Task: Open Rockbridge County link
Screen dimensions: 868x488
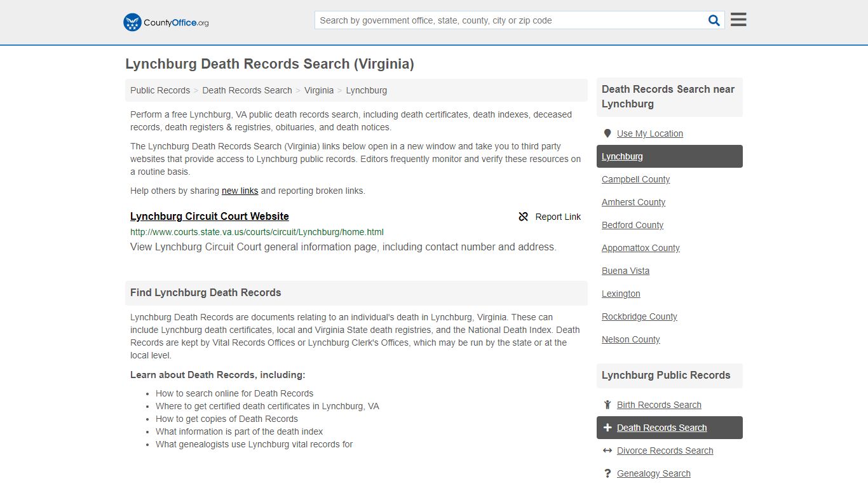Action: [639, 316]
